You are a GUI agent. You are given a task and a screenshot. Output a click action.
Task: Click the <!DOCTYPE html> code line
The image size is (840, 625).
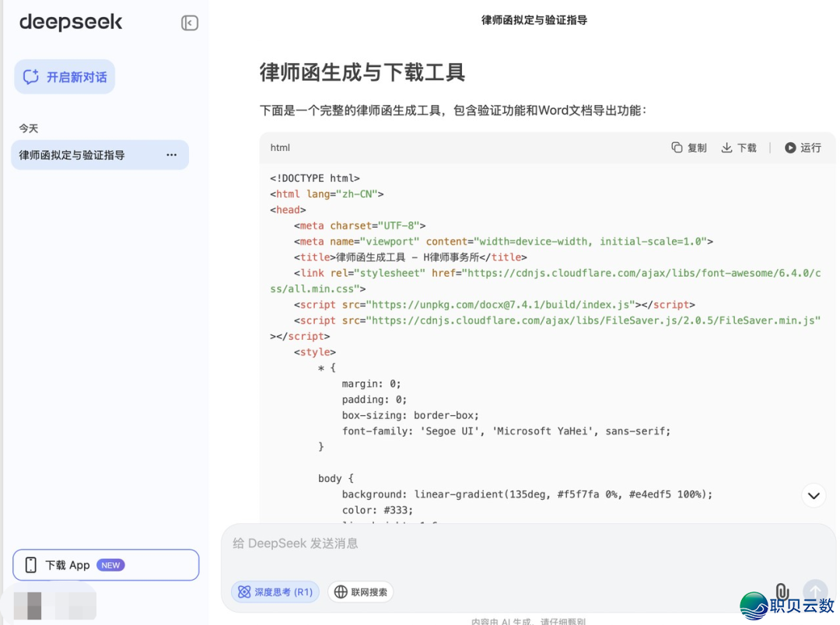pos(314,178)
